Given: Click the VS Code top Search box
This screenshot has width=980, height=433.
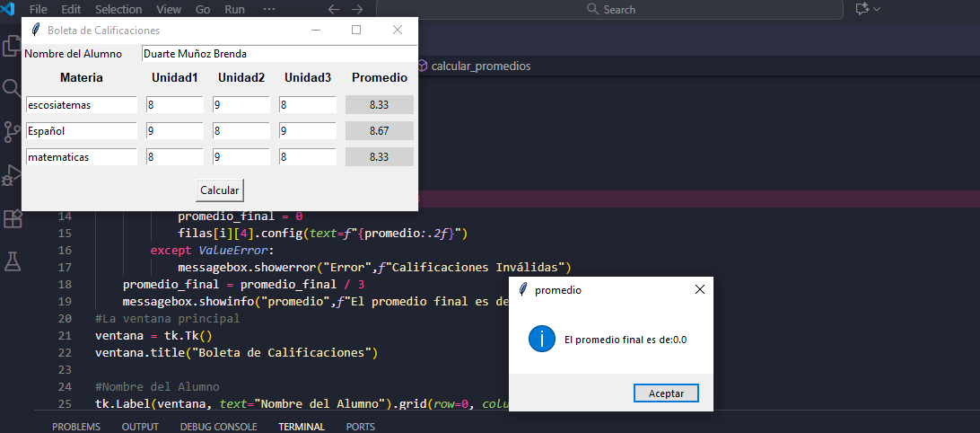Looking at the screenshot, I should pos(610,9).
